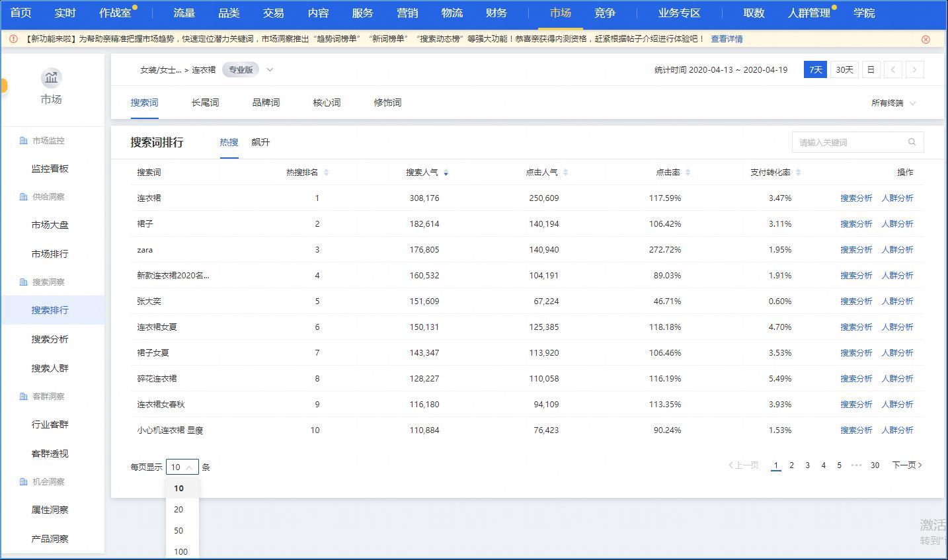948x560 pixels.
Task: Open 搜索分析 for 张大奕 row
Action: coord(856,301)
